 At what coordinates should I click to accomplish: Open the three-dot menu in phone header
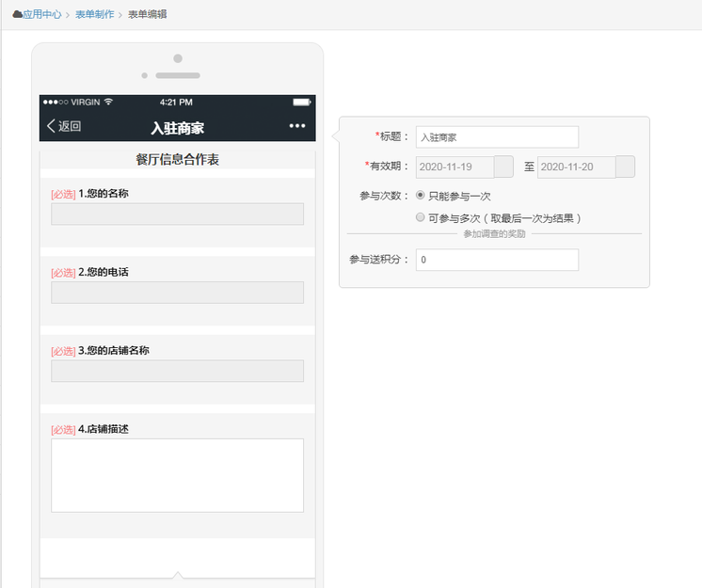pos(297,126)
